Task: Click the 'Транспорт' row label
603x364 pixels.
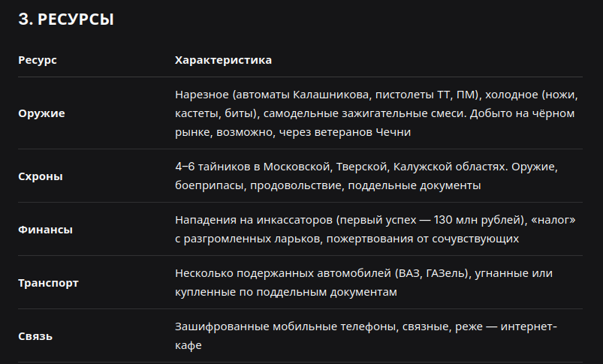Action: coord(49,283)
